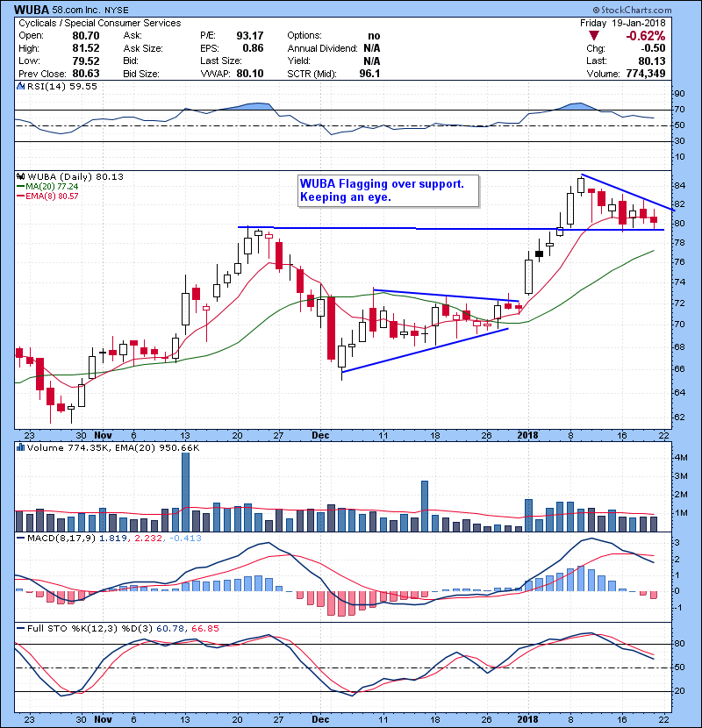This screenshot has width=702, height=728.
Task: Click the Last value 80.13
Action: [652, 61]
